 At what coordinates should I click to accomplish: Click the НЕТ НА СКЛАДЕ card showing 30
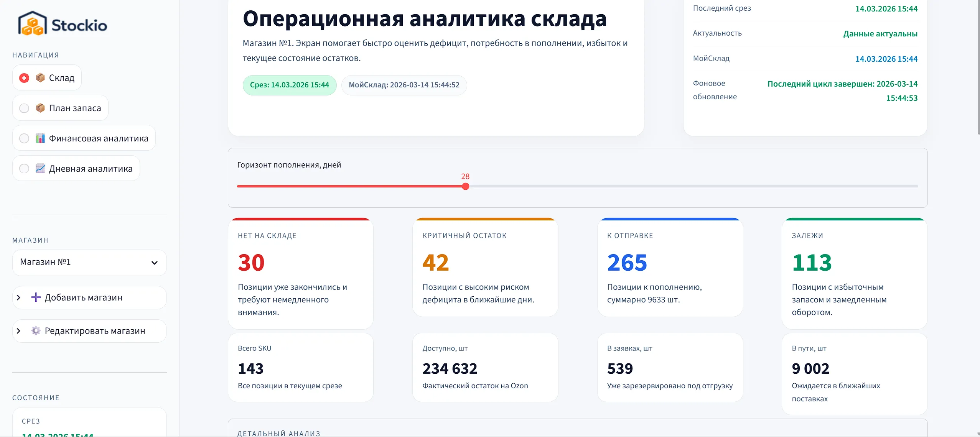(x=300, y=274)
